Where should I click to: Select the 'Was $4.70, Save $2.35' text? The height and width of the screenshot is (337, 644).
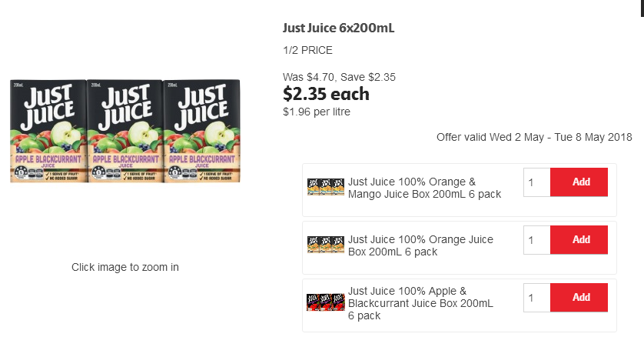pos(339,77)
